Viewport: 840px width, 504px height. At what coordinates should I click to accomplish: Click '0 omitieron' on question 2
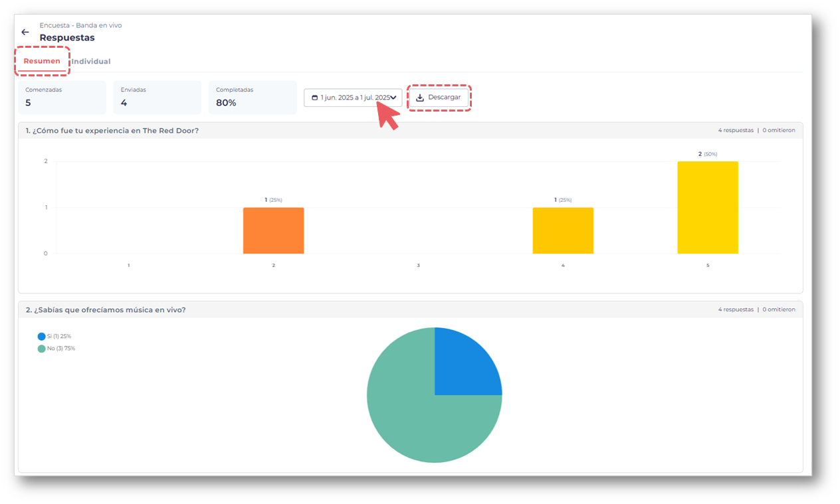tap(779, 309)
